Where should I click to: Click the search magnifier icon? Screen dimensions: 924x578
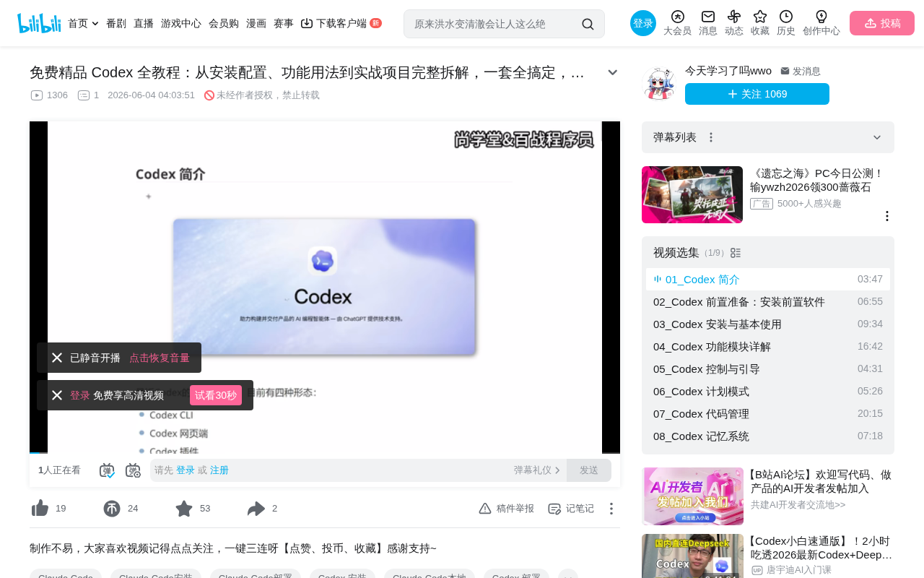click(588, 24)
